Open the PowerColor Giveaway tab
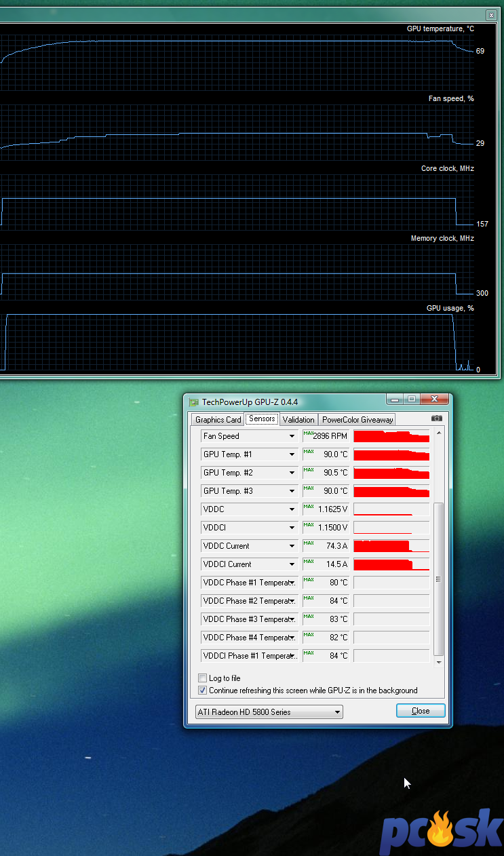504x856 pixels. (357, 420)
